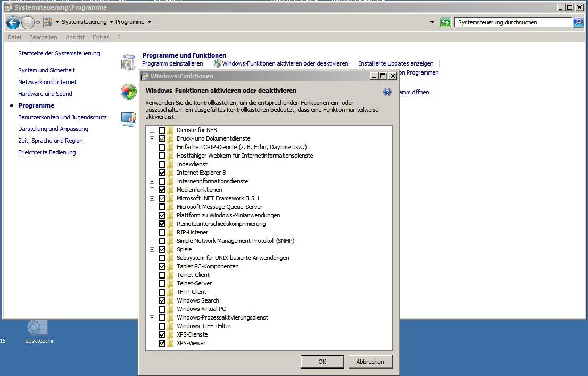
Task: Open the Datei menu
Action: 14,37
